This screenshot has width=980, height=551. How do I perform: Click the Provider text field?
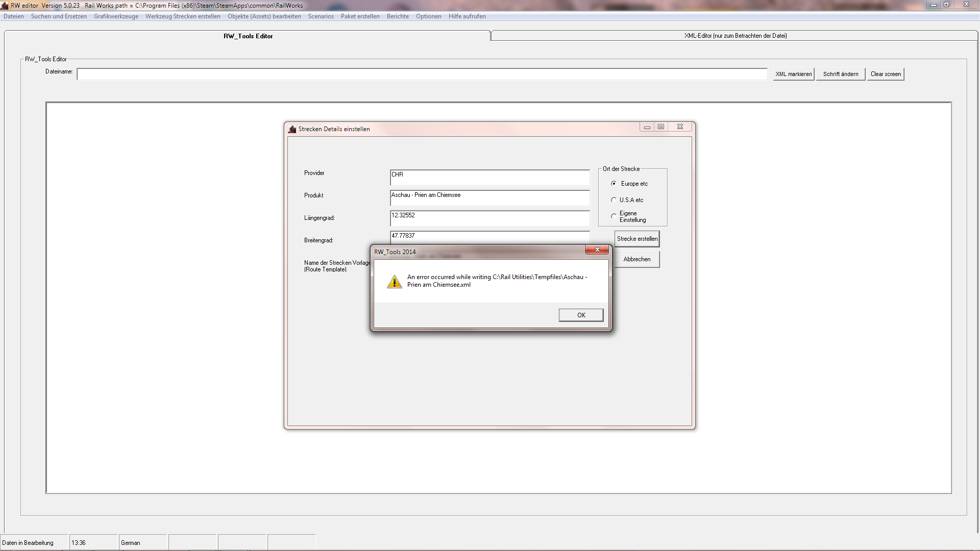pyautogui.click(x=489, y=178)
